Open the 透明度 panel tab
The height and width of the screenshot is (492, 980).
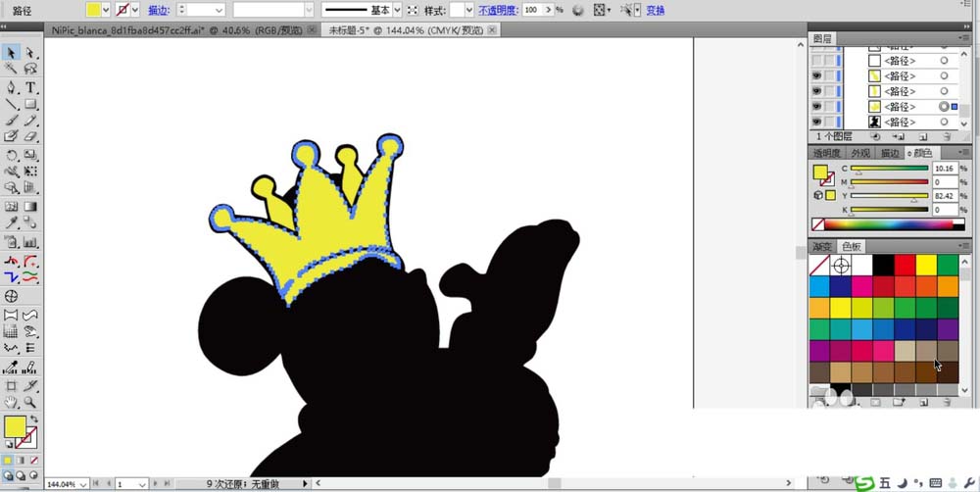[x=827, y=153]
